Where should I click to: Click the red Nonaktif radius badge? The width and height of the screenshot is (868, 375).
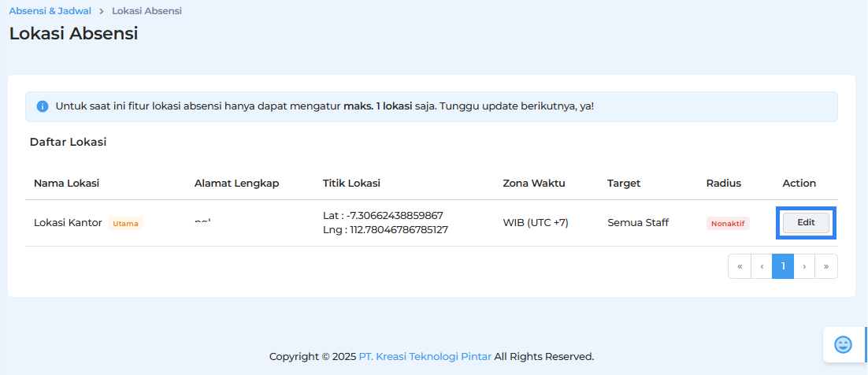(x=728, y=224)
